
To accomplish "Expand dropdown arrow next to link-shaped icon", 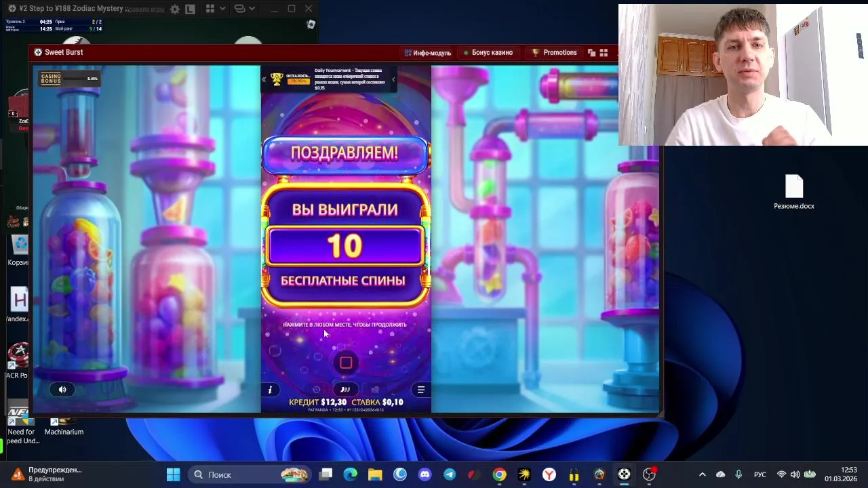I will [x=252, y=9].
